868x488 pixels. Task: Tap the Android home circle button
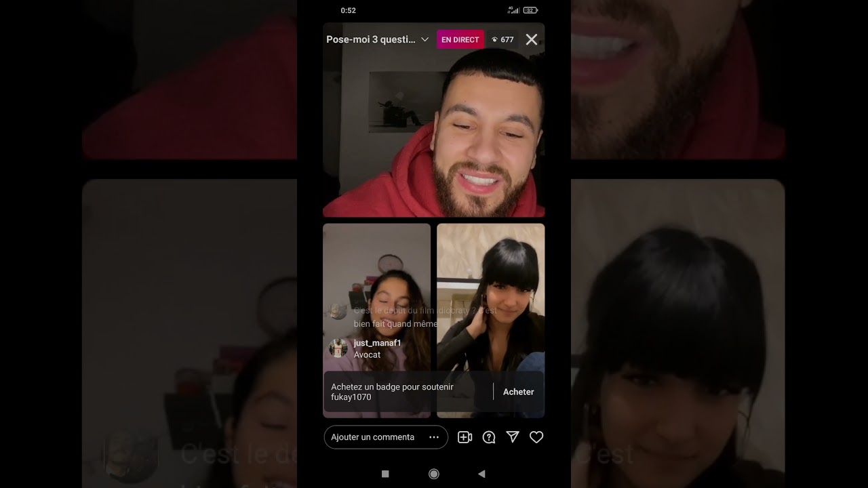pos(434,474)
